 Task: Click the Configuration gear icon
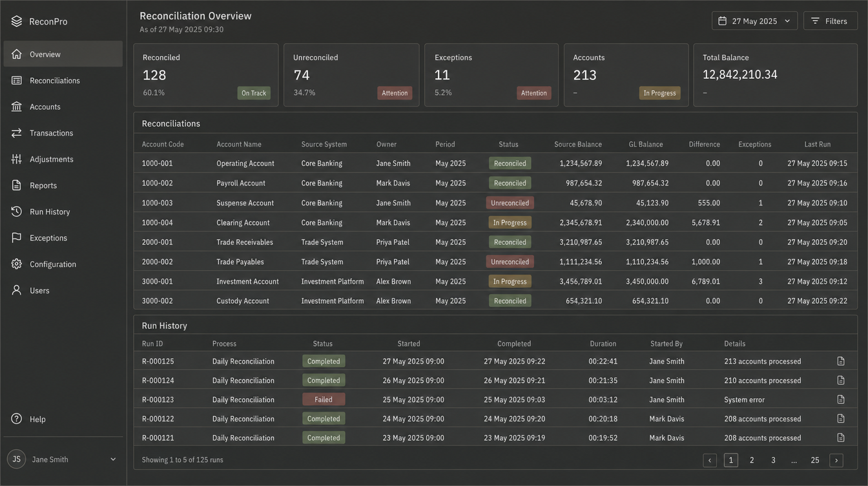click(17, 264)
